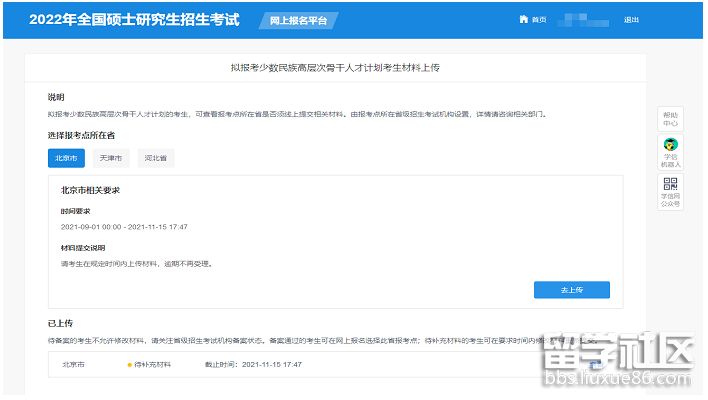This screenshot has width=708, height=400.
Task: Click the 待补充材料 status text
Action: tap(153, 365)
